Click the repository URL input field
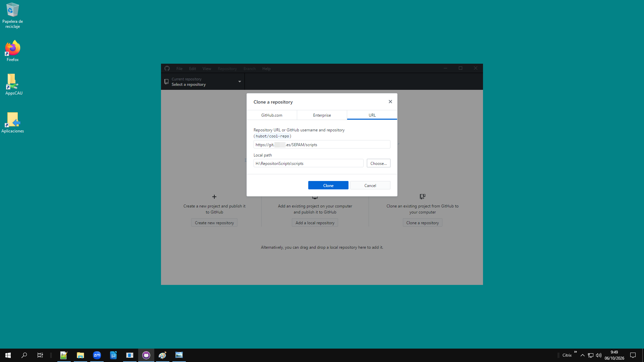Image resolution: width=644 pixels, height=362 pixels. click(322, 144)
